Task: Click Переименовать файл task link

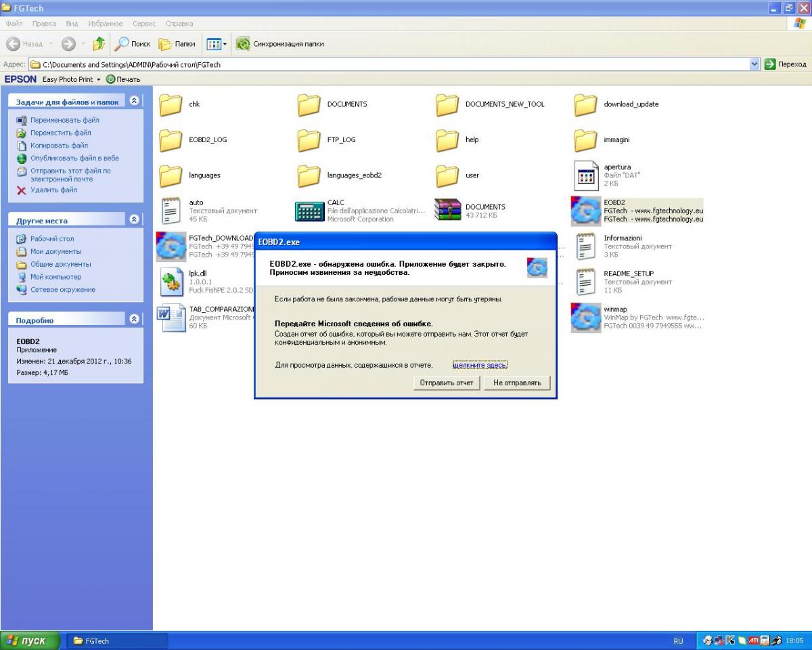Action: [65, 120]
